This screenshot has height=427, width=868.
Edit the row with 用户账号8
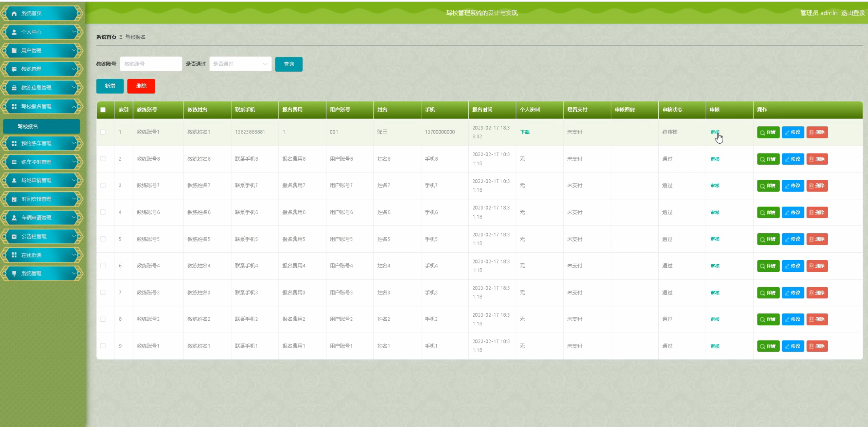tap(793, 159)
